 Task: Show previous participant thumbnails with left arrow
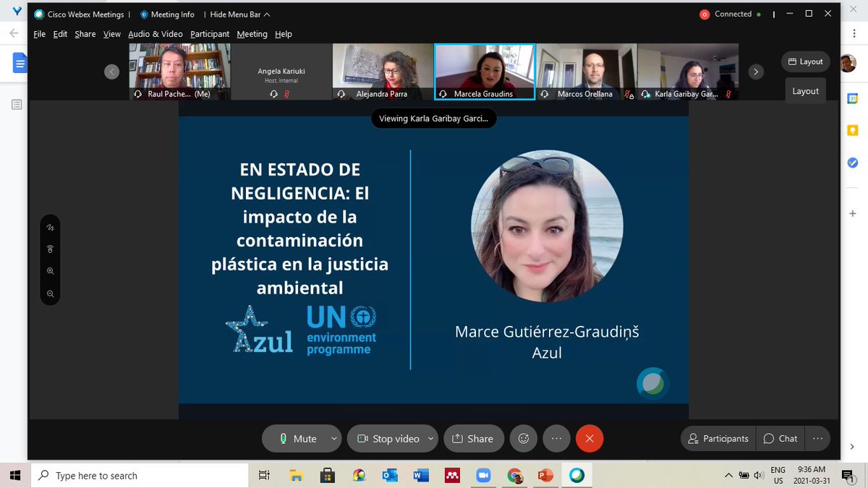point(111,72)
